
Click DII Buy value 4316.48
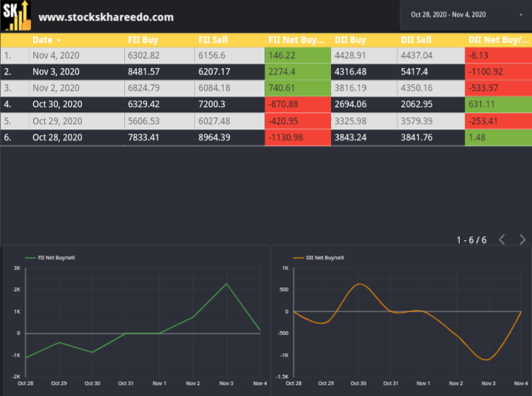click(350, 72)
